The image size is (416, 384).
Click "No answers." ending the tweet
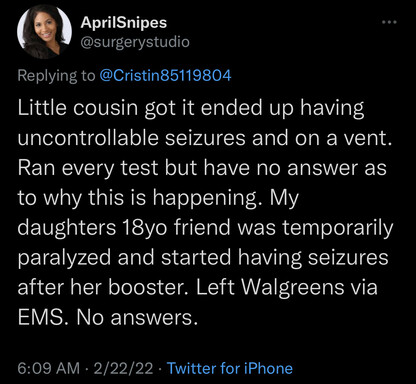[x=137, y=317]
